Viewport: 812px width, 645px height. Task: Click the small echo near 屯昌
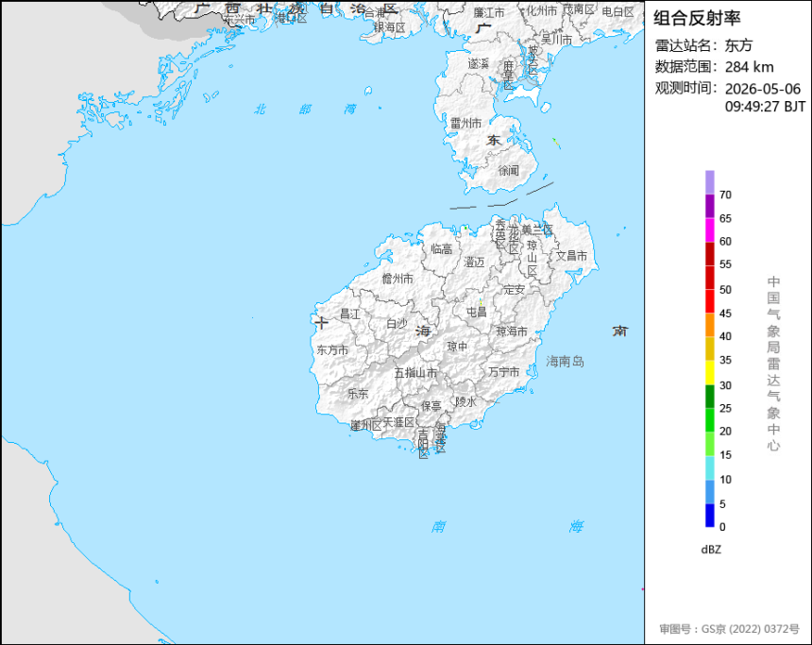pyautogui.click(x=481, y=301)
